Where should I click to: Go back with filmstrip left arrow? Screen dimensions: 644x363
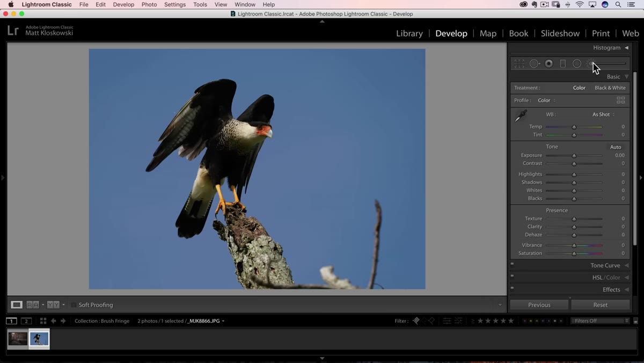click(x=53, y=321)
